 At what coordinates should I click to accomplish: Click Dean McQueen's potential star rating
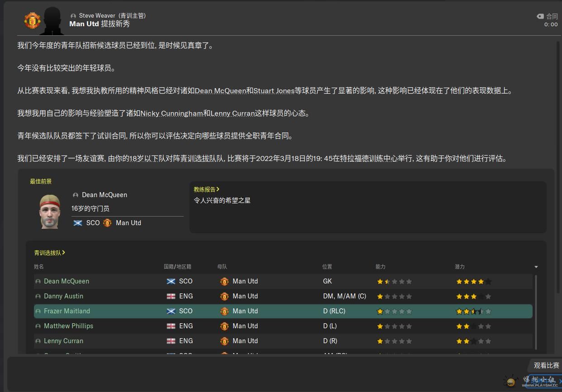[x=474, y=281]
